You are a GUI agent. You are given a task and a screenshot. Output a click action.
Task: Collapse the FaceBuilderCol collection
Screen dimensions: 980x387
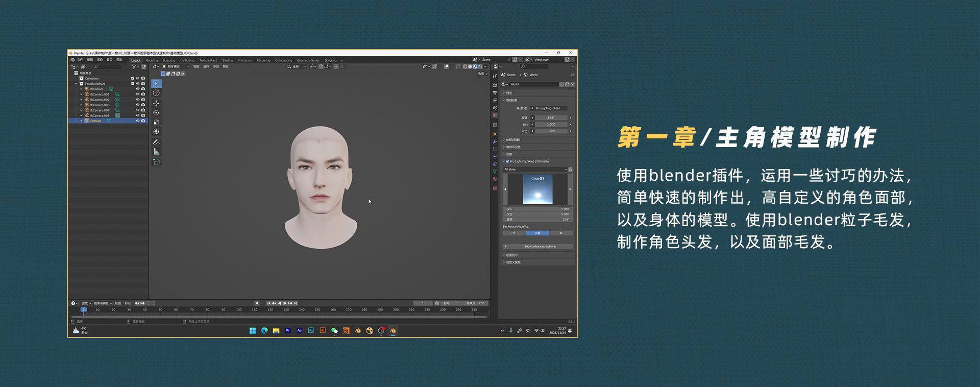coord(76,84)
